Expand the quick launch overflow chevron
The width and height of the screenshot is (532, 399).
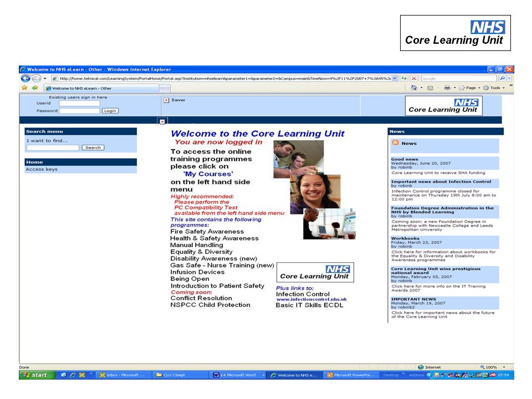[x=91, y=374]
